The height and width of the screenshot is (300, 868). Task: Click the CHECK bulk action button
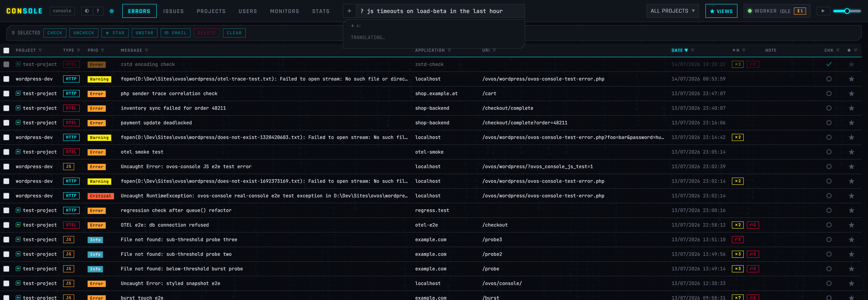(x=55, y=33)
